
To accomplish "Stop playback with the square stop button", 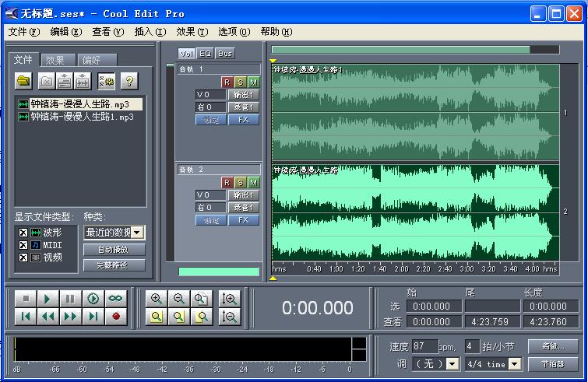I will [x=26, y=299].
